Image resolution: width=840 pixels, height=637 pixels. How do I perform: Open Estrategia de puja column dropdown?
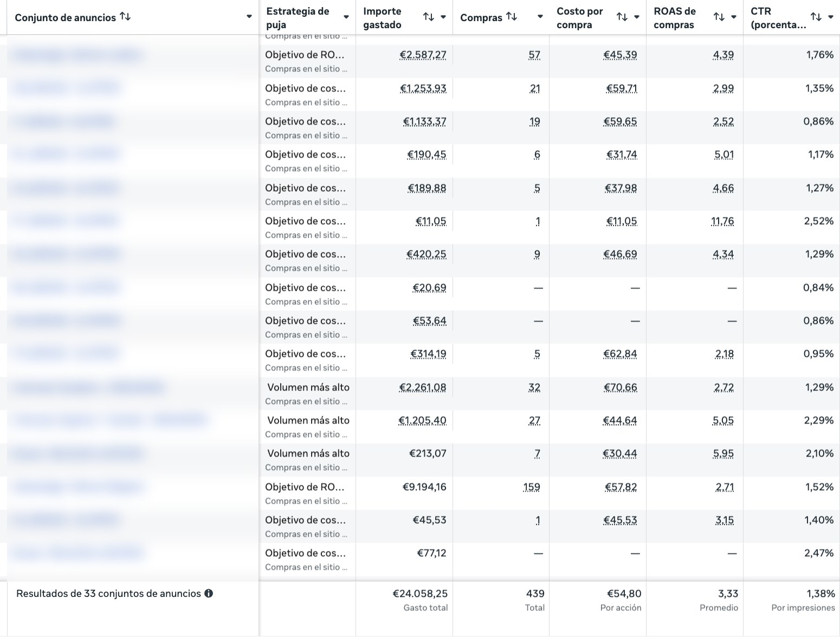click(x=346, y=17)
